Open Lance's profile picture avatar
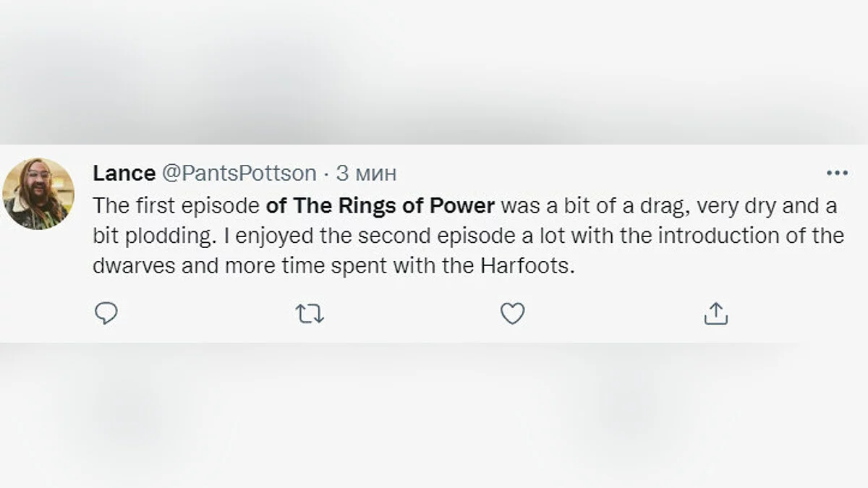Screen dimensions: 868x488 [x=38, y=194]
